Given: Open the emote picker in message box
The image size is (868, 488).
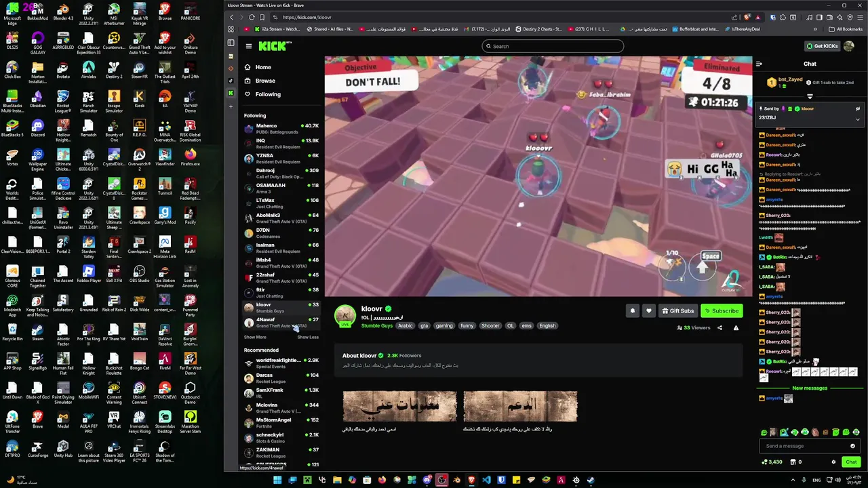Looking at the screenshot, I should tap(852, 446).
